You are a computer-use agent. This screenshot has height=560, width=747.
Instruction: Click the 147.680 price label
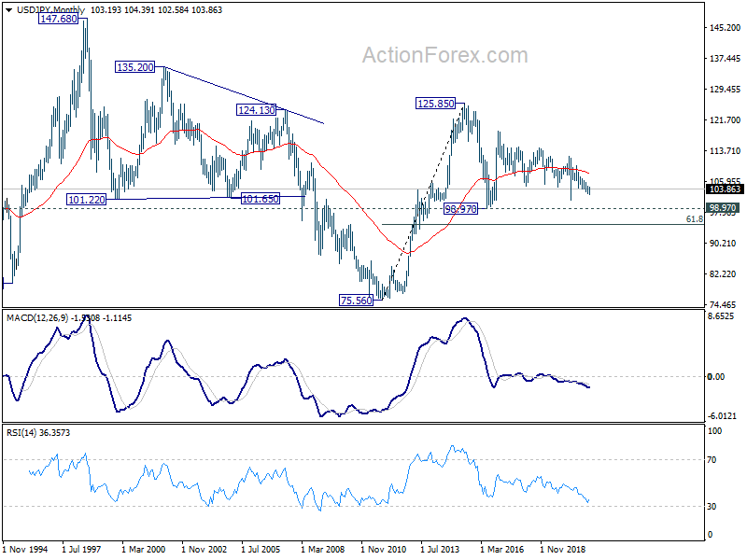[x=59, y=19]
